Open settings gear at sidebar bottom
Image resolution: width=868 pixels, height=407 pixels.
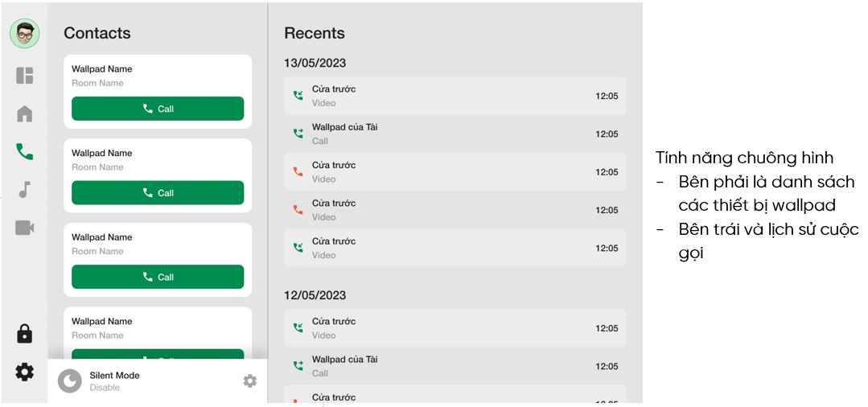click(24, 372)
